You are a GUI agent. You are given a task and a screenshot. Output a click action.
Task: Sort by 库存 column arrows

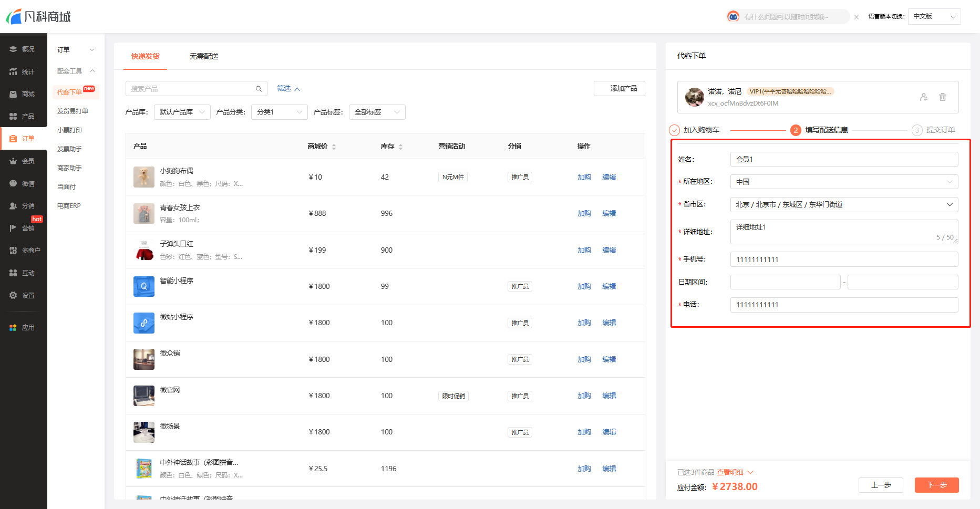pyautogui.click(x=400, y=147)
